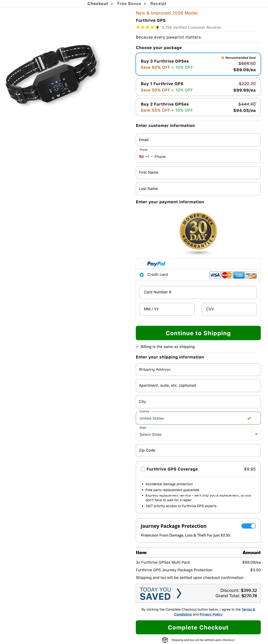This screenshot has height=644, width=268.
Task: Click the Continue to Shipping button
Action: click(x=198, y=333)
